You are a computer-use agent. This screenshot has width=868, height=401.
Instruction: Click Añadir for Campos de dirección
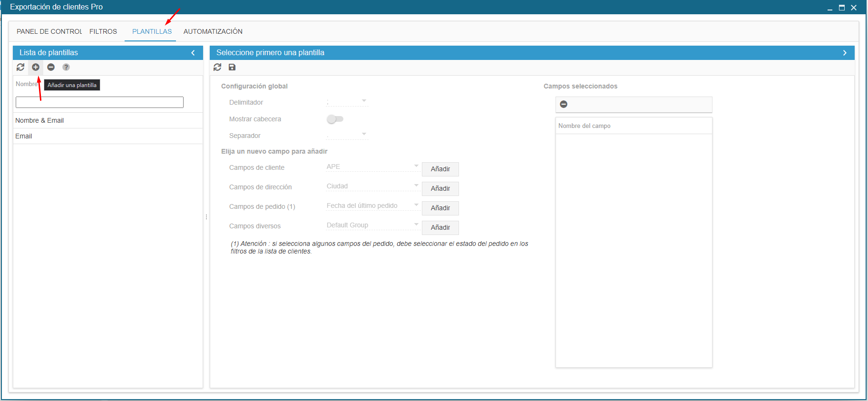440,188
